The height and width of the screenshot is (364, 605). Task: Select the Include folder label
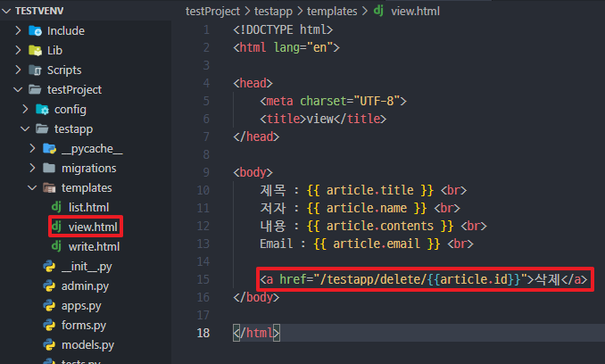pyautogui.click(x=66, y=31)
